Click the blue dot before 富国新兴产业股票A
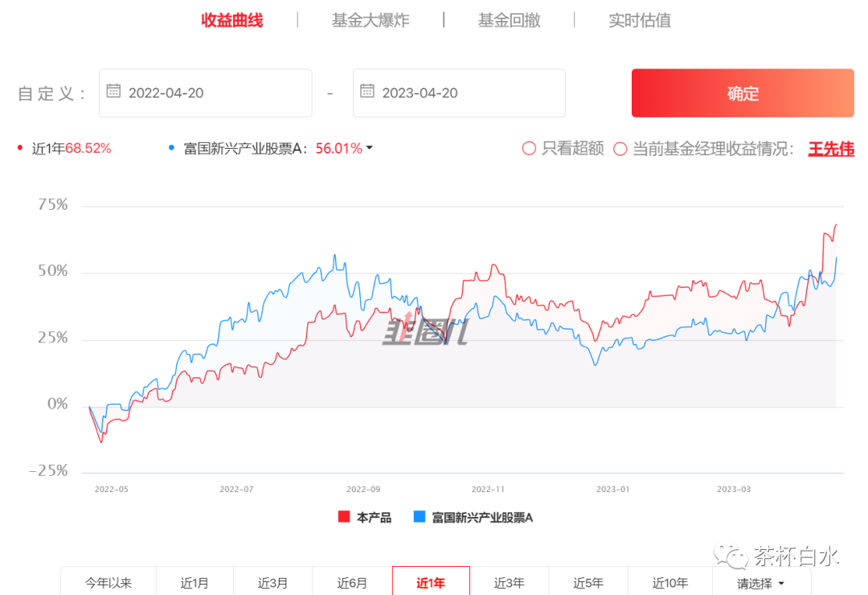The height and width of the screenshot is (595, 868). 170,148
